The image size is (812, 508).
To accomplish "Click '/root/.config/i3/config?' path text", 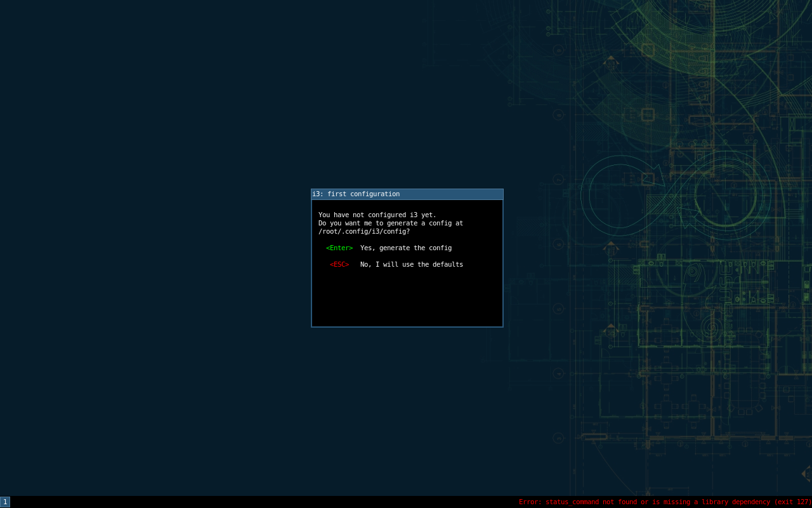I will (x=364, y=231).
